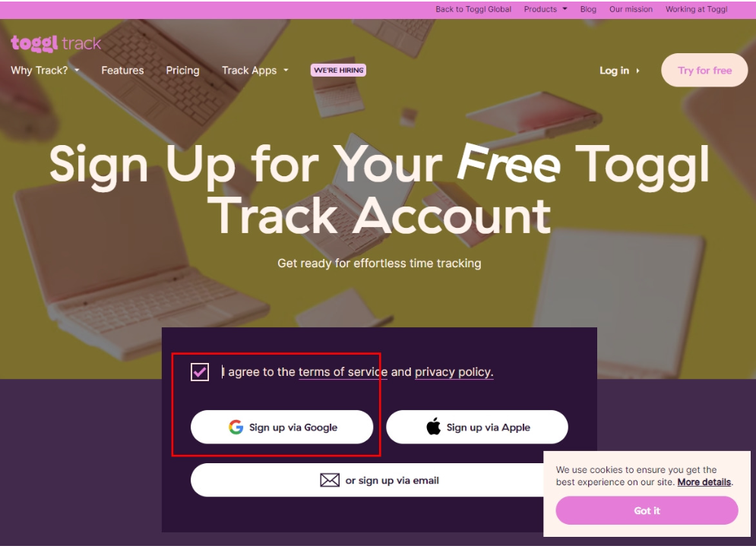Select or sign up via email
Image resolution: width=756 pixels, height=549 pixels.
pyautogui.click(x=379, y=480)
